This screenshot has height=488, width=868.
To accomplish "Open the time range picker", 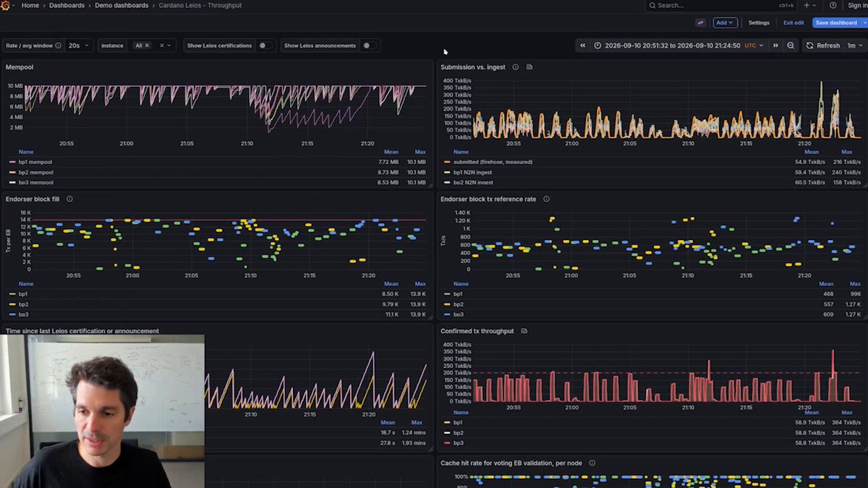I will tap(678, 46).
